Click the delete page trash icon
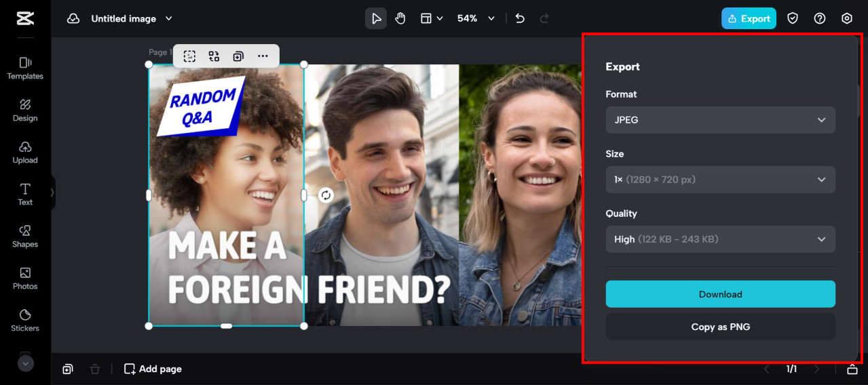Image resolution: width=868 pixels, height=385 pixels. click(x=95, y=369)
